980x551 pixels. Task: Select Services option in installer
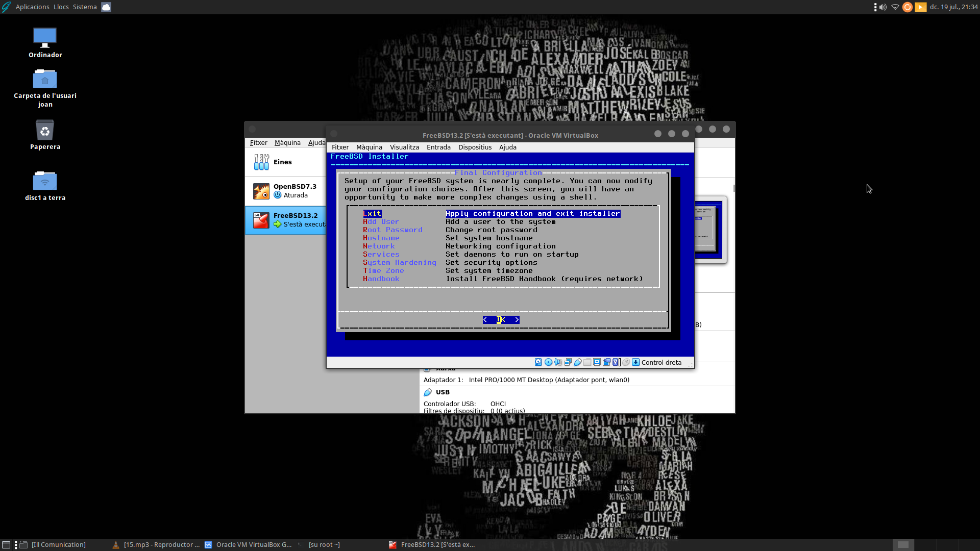click(x=381, y=255)
